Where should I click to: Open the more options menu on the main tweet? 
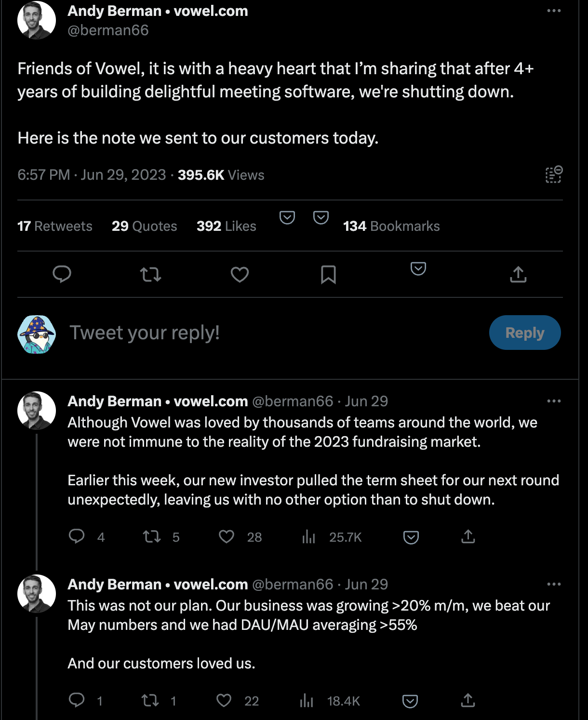pos(554,11)
